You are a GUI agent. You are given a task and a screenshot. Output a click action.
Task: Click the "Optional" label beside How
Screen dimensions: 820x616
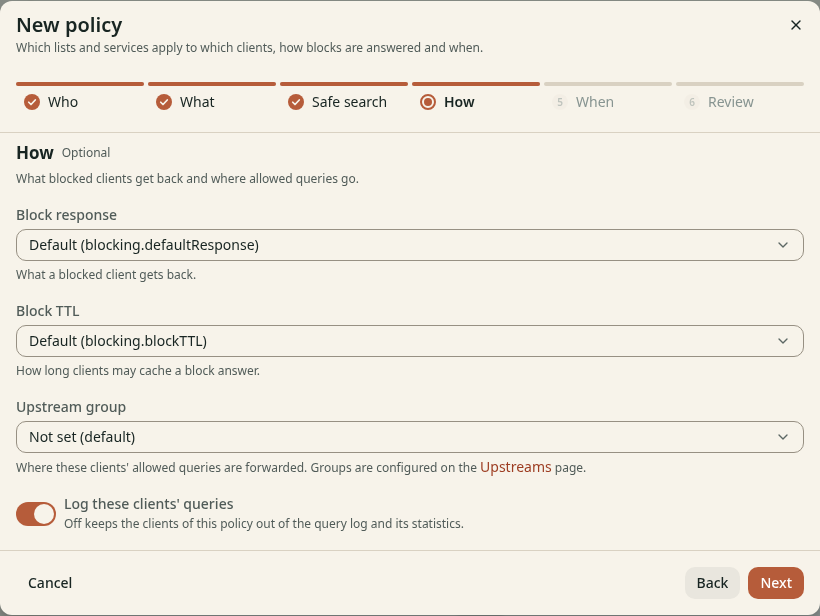86,153
